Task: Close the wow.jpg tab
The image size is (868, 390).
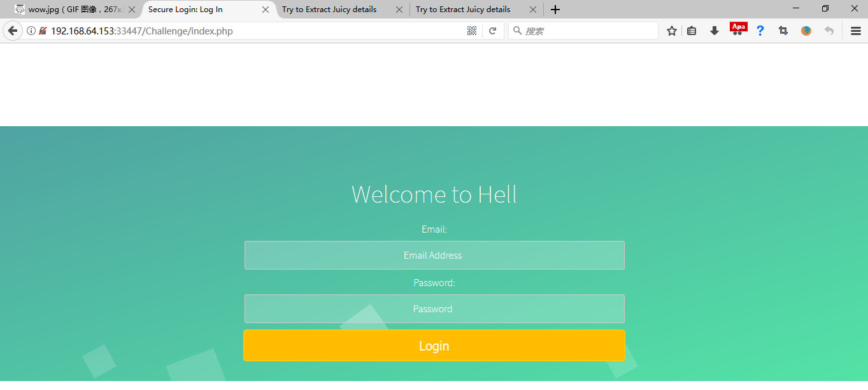Action: (x=132, y=10)
